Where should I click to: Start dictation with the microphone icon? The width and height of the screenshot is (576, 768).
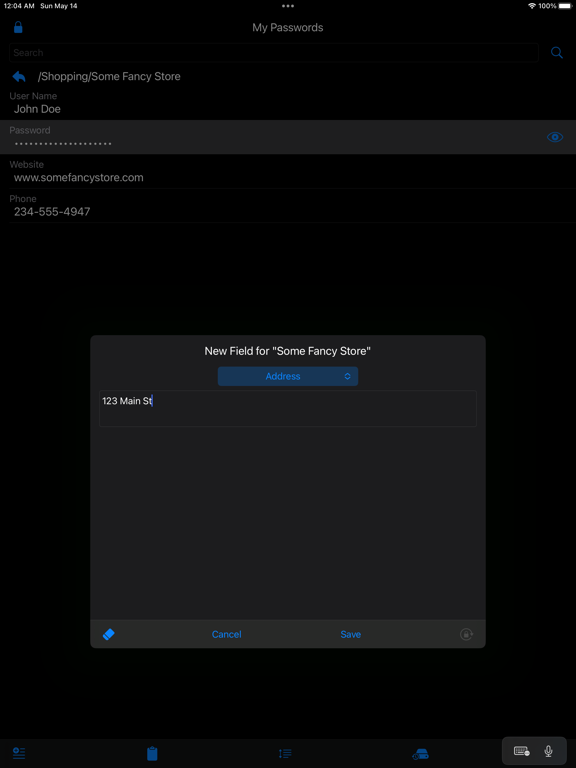click(549, 751)
